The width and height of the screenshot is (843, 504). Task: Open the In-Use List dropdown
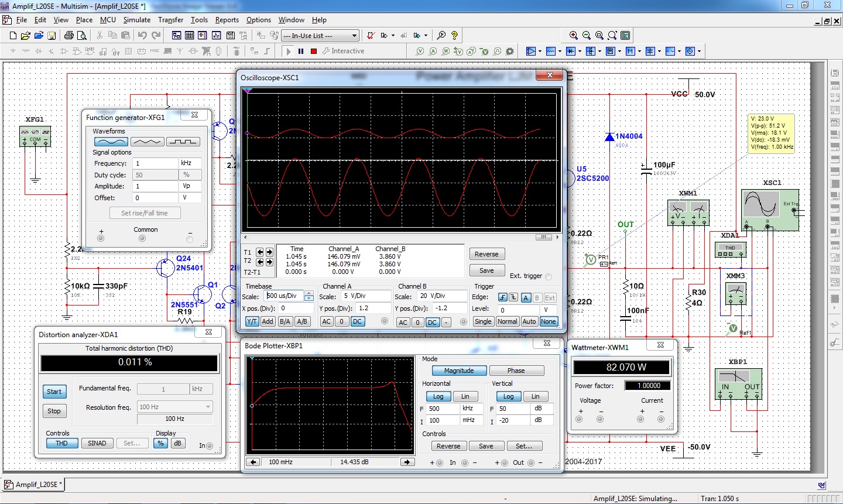[x=354, y=36]
